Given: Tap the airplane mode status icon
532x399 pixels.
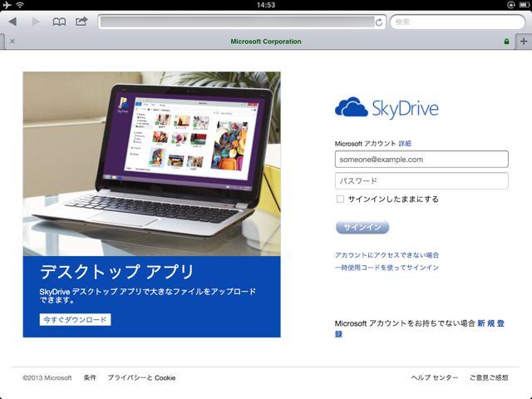Looking at the screenshot, I should click(x=7, y=5).
